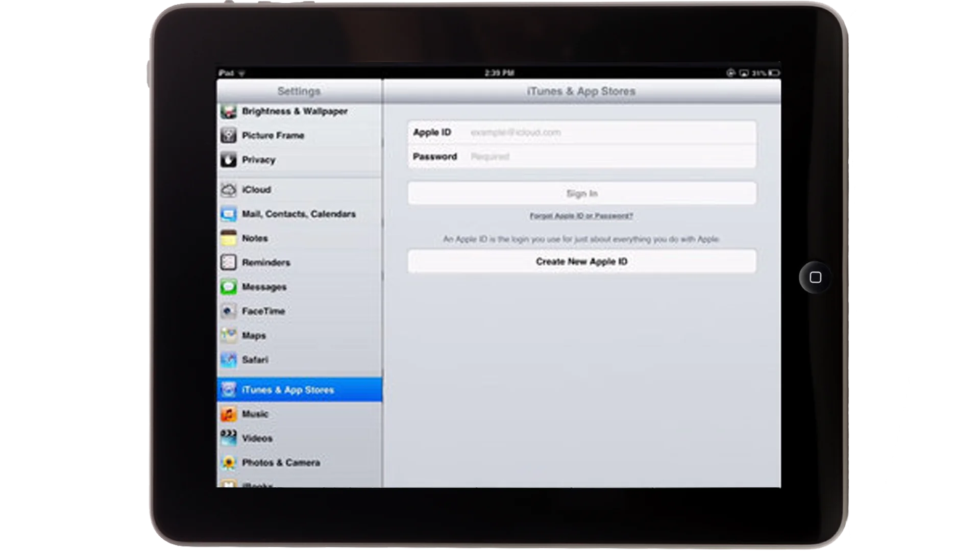Open the Photos & Camera sunflower icon
The height and width of the screenshot is (551, 980).
pos(229,462)
